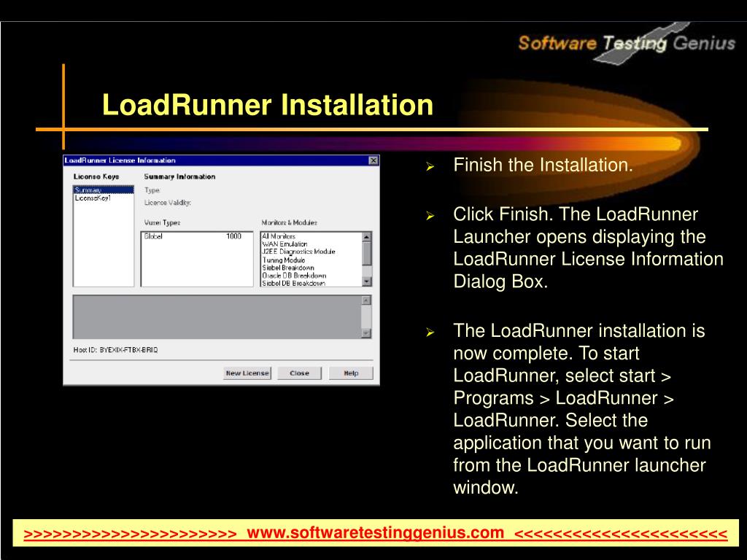Click gray description box scroll up arrow
This screenshot has width=747, height=560.
[x=366, y=300]
